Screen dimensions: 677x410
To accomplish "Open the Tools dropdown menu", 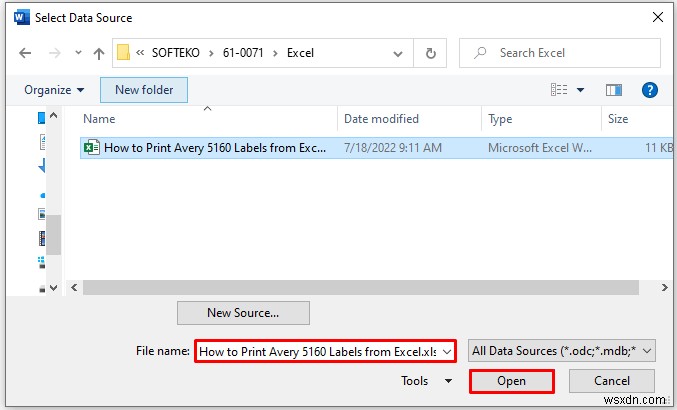I will point(426,381).
